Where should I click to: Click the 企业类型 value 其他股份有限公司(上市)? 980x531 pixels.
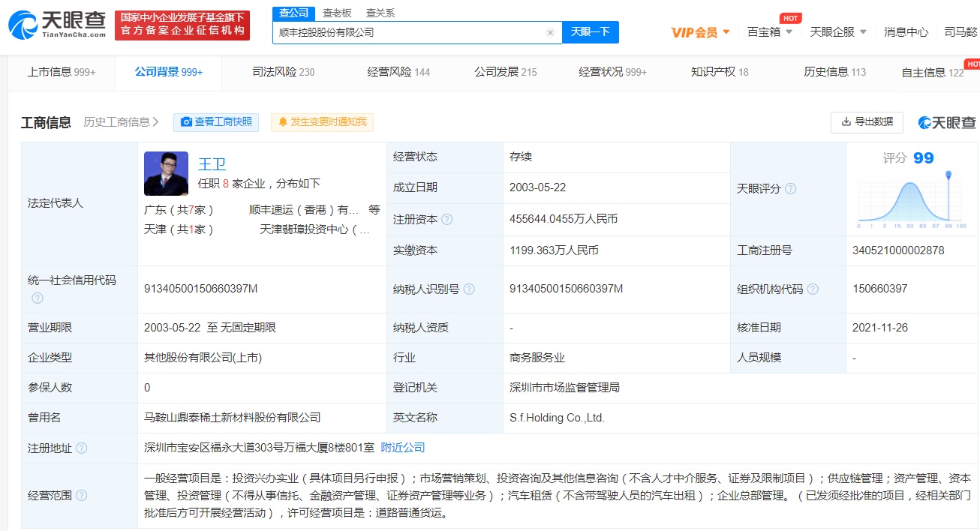click(203, 357)
